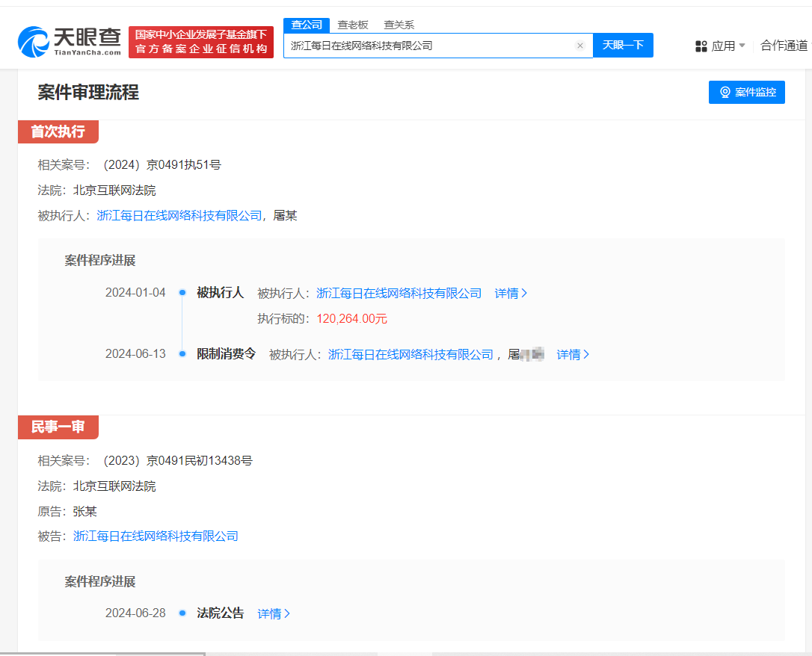Click the blue timeline dot beside 被执行人
Screen dimensions: 812x656
click(x=182, y=293)
